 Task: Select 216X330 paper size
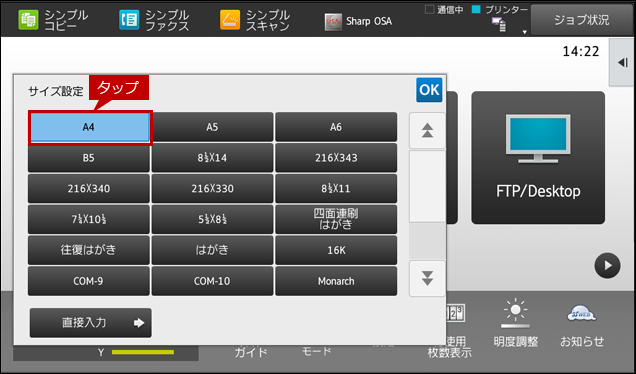tap(212, 189)
